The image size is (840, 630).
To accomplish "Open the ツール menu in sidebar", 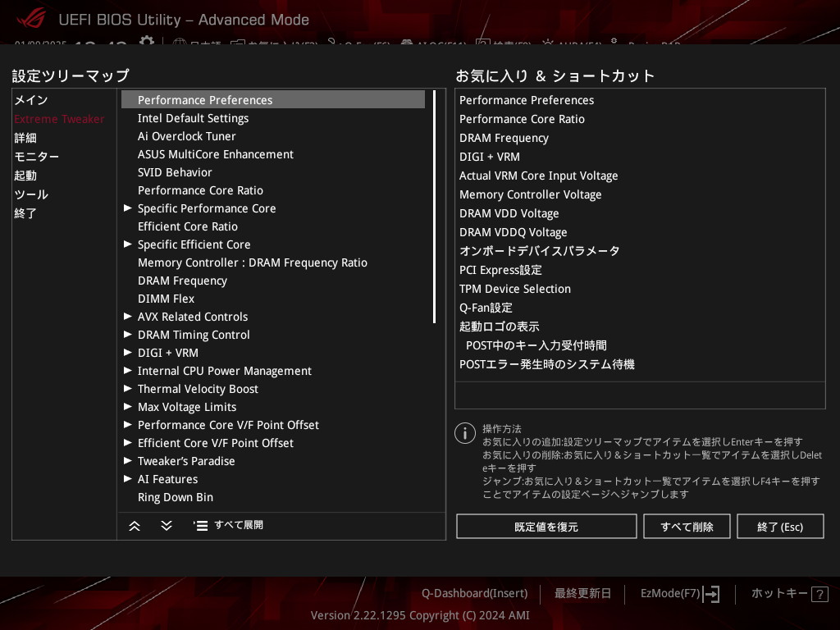I will point(31,194).
